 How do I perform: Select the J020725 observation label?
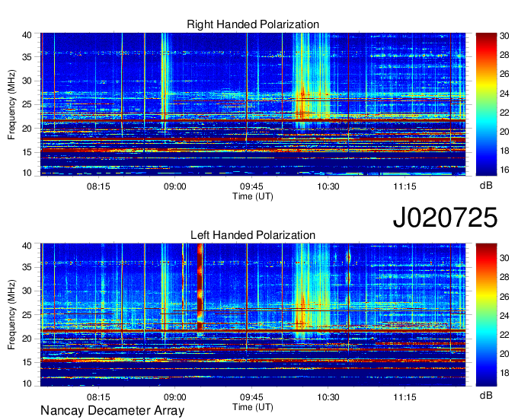pyautogui.click(x=445, y=218)
